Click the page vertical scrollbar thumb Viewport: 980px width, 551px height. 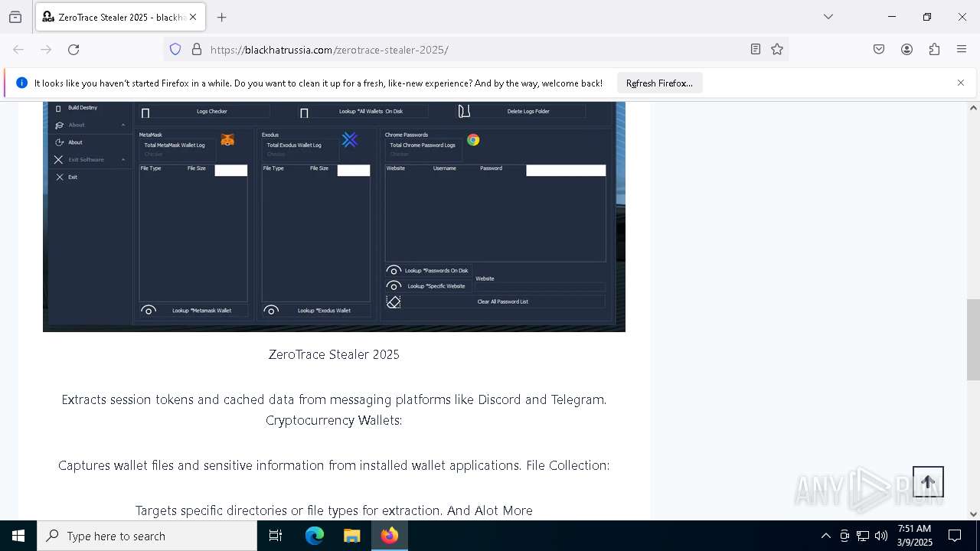tap(973, 340)
